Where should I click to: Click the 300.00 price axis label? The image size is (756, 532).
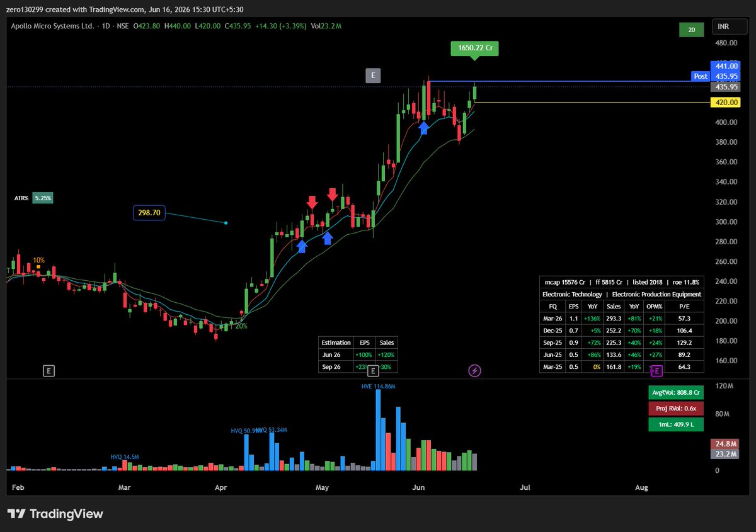point(727,222)
